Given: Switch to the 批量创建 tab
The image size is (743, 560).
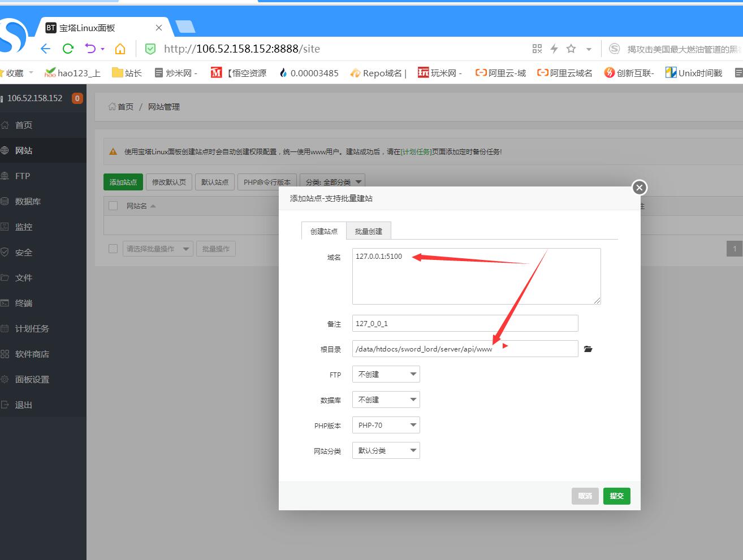Looking at the screenshot, I should pos(369,232).
